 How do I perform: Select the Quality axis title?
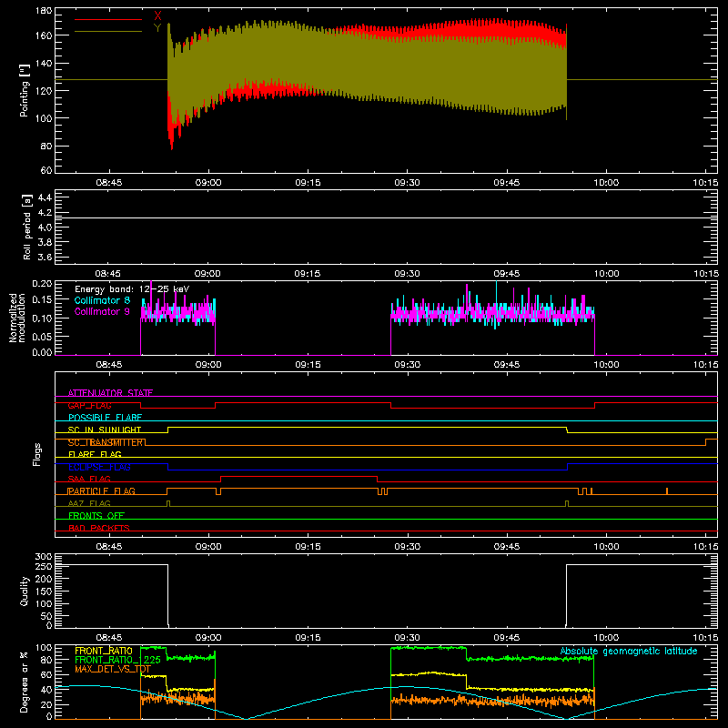(x=25, y=591)
